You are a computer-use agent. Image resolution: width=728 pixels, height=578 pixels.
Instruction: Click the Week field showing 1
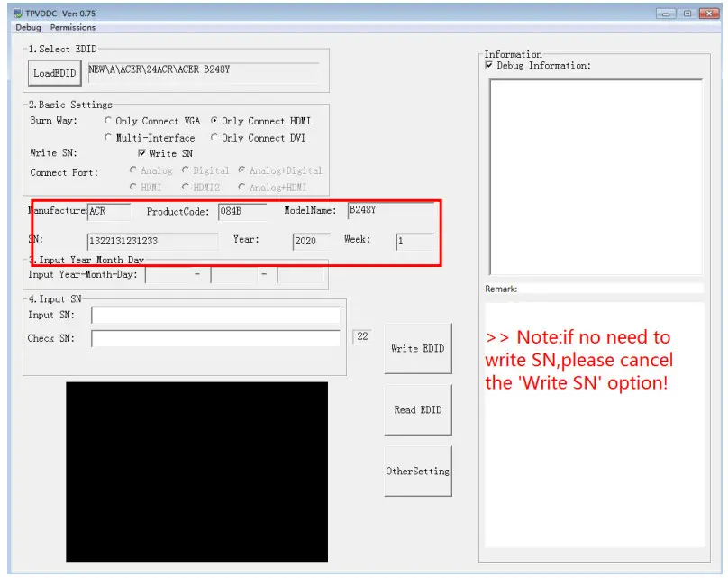pos(415,241)
